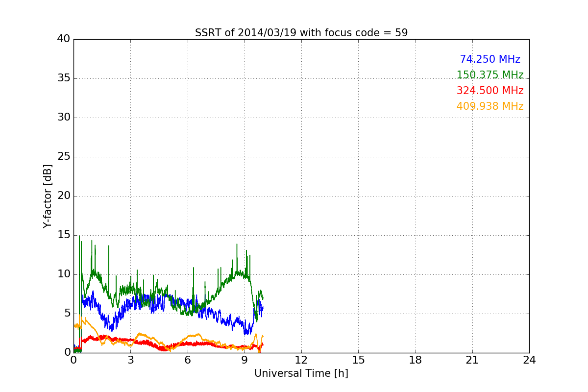Click the y-axis tick value 15
The image size is (588, 392).
64,235
